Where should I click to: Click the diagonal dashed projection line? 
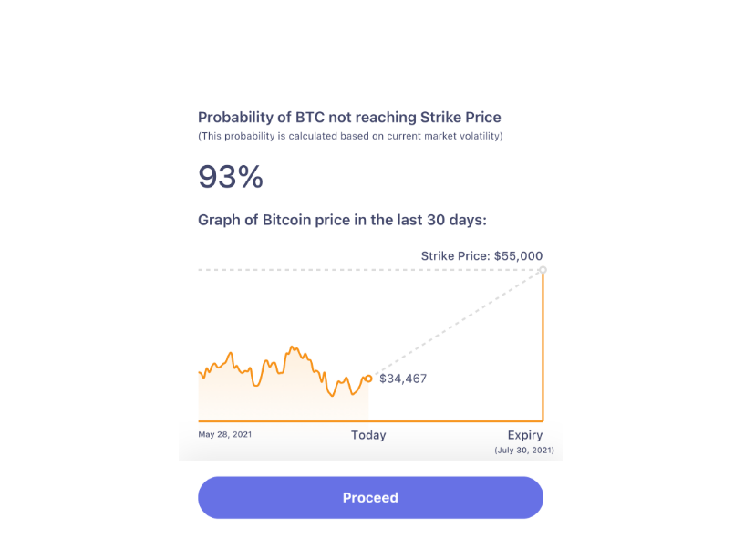tap(458, 324)
